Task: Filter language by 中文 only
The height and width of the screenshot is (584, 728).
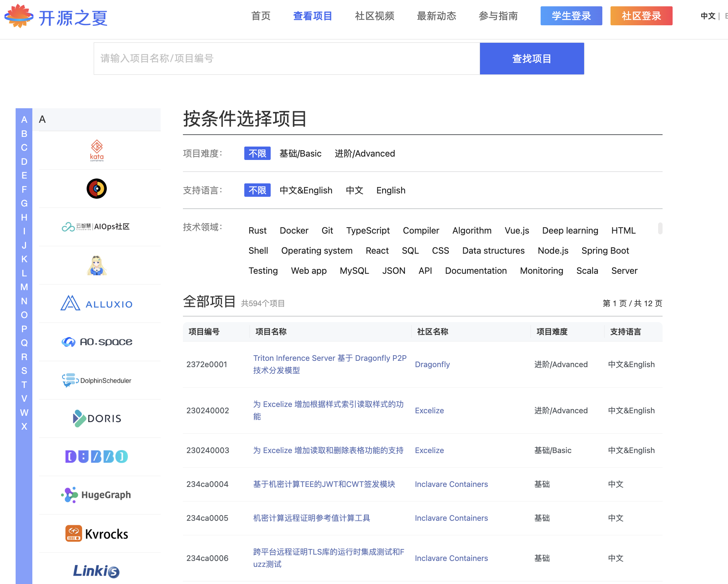Action: coord(354,190)
